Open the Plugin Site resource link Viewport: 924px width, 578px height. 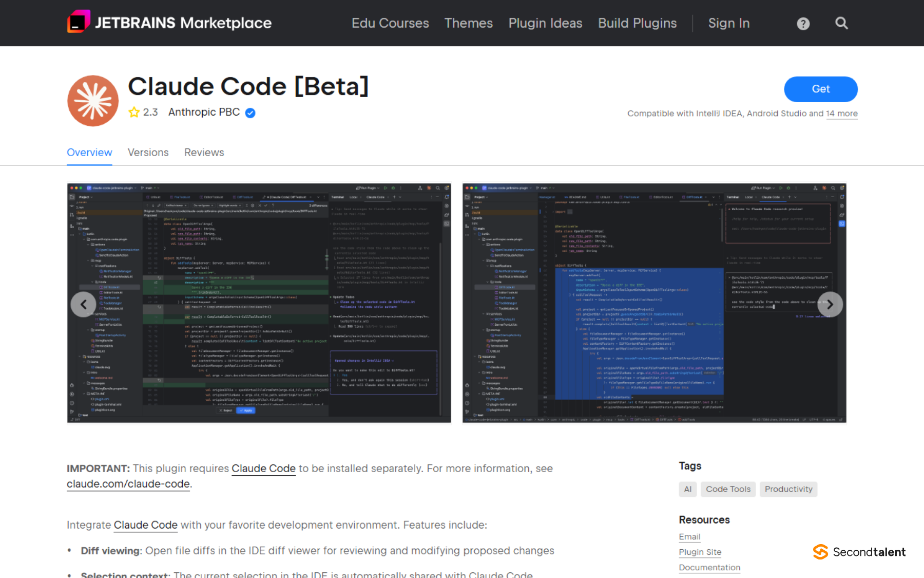click(700, 552)
